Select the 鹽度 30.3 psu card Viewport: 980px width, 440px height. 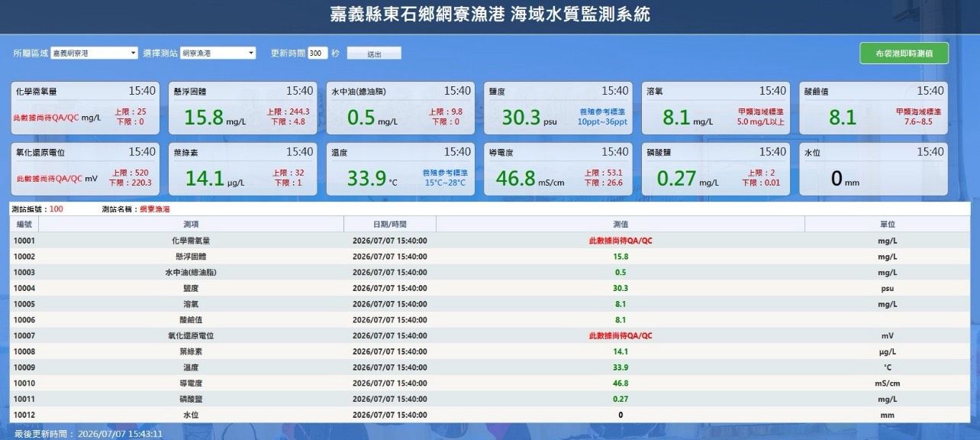[558, 108]
